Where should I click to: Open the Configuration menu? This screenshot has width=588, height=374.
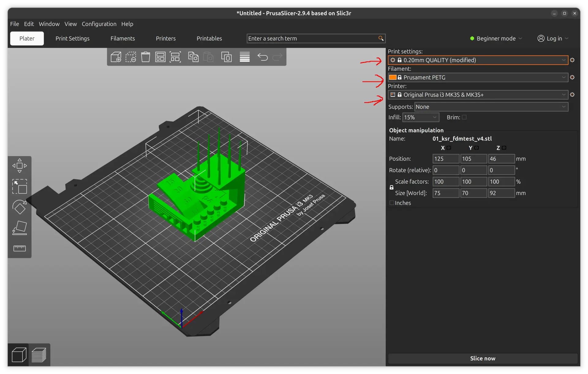[99, 24]
